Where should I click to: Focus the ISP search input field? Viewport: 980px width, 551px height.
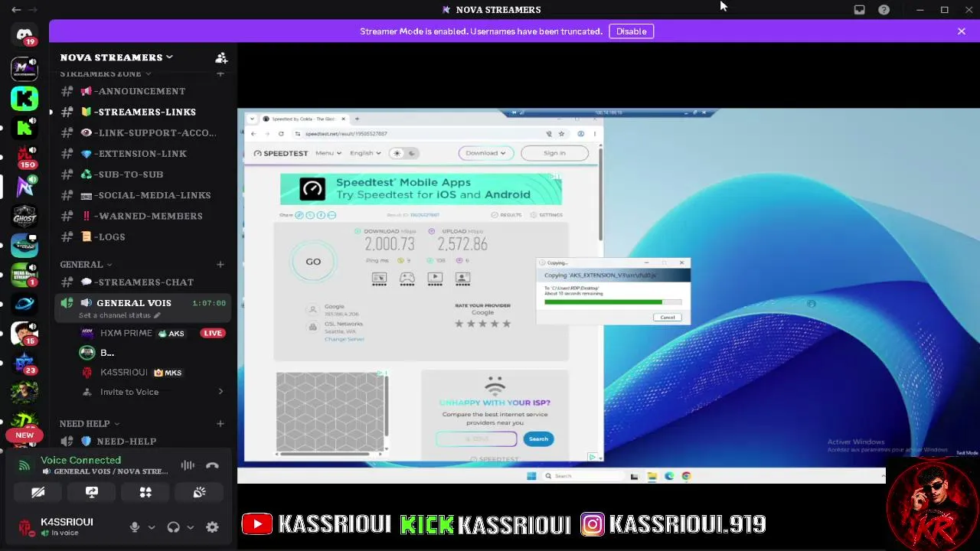(x=476, y=439)
